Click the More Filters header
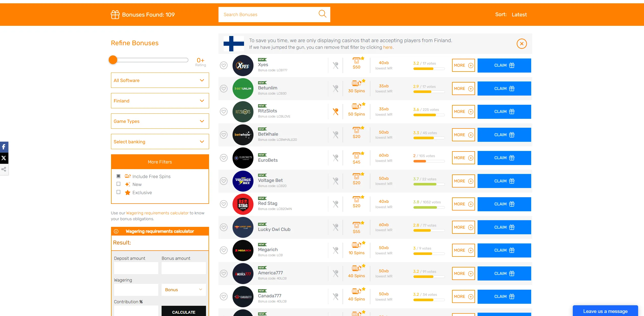644x316 pixels. click(x=160, y=162)
